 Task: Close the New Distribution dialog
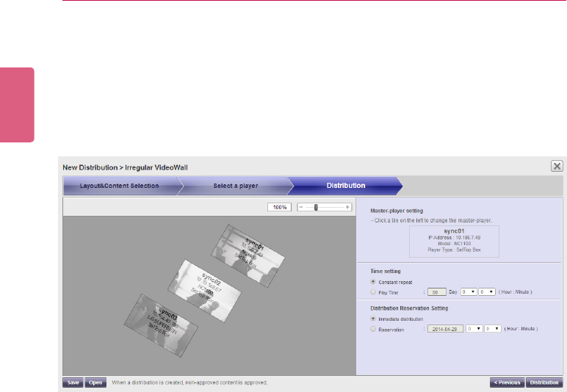557,166
